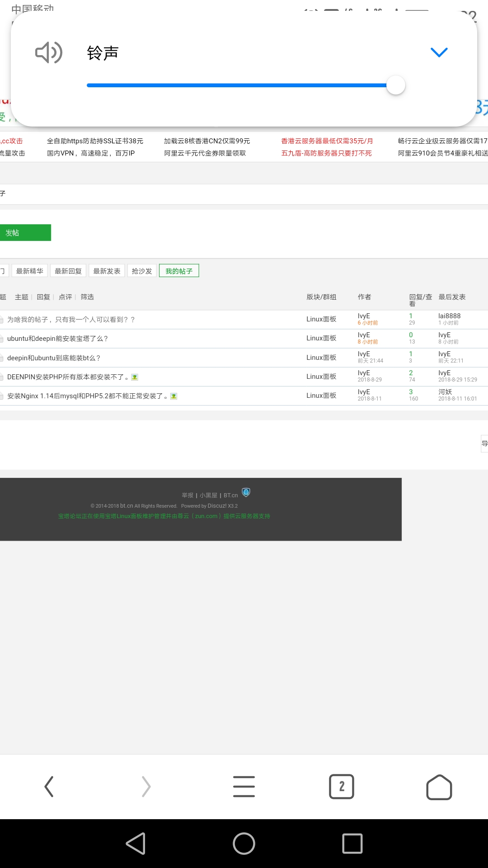This screenshot has height=868, width=488.
Task: Tap reply count 3 on the Nginx post
Action: point(411,392)
